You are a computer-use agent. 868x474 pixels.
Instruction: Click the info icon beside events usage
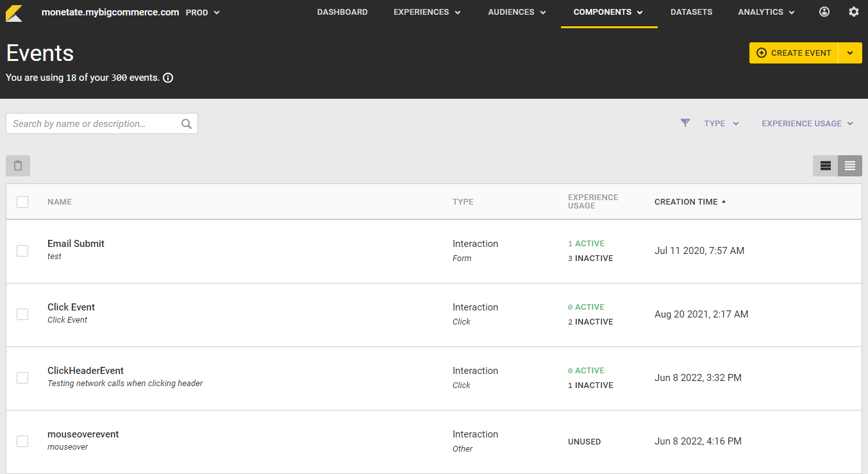point(168,78)
